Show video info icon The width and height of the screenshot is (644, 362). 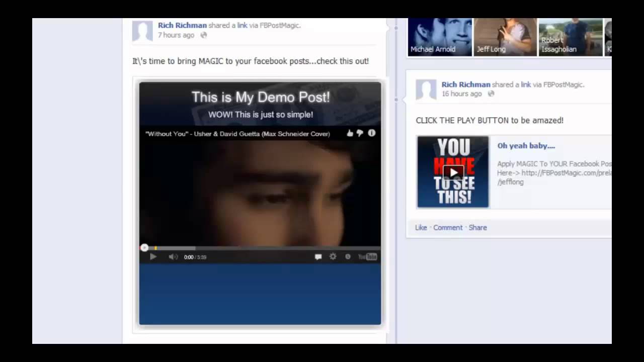coord(371,133)
